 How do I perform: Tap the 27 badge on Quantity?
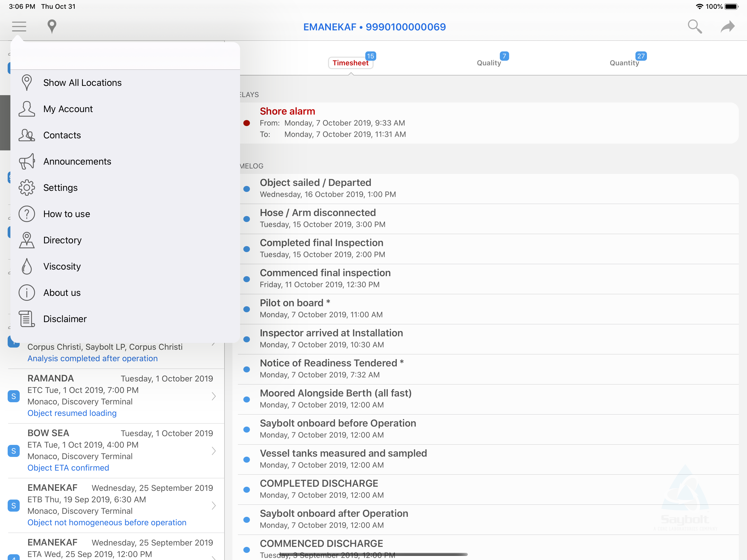coord(641,56)
